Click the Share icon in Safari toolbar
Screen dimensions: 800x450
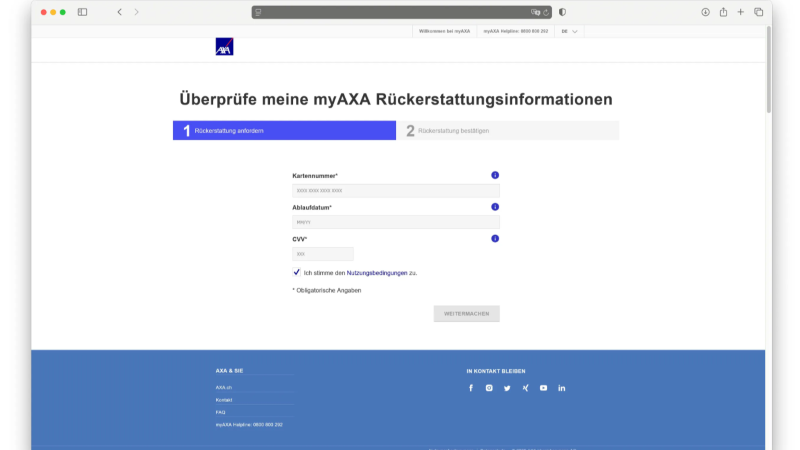[x=723, y=12]
